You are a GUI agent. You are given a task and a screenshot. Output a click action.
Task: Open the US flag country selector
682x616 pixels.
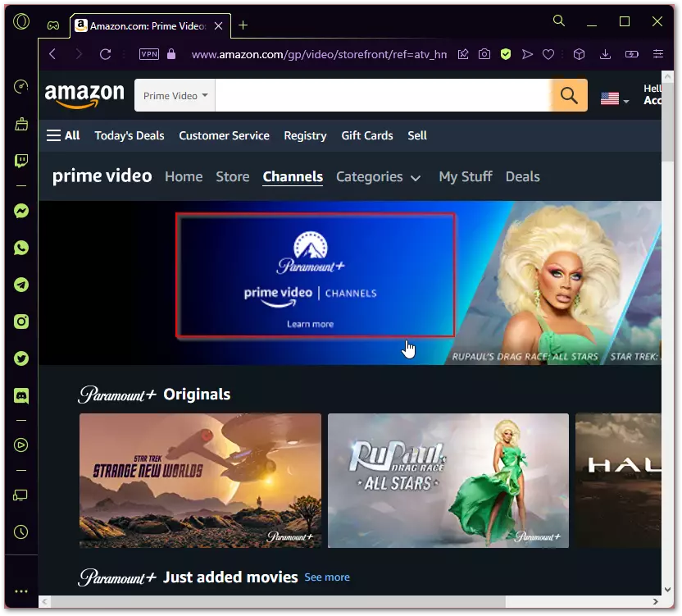pos(615,98)
